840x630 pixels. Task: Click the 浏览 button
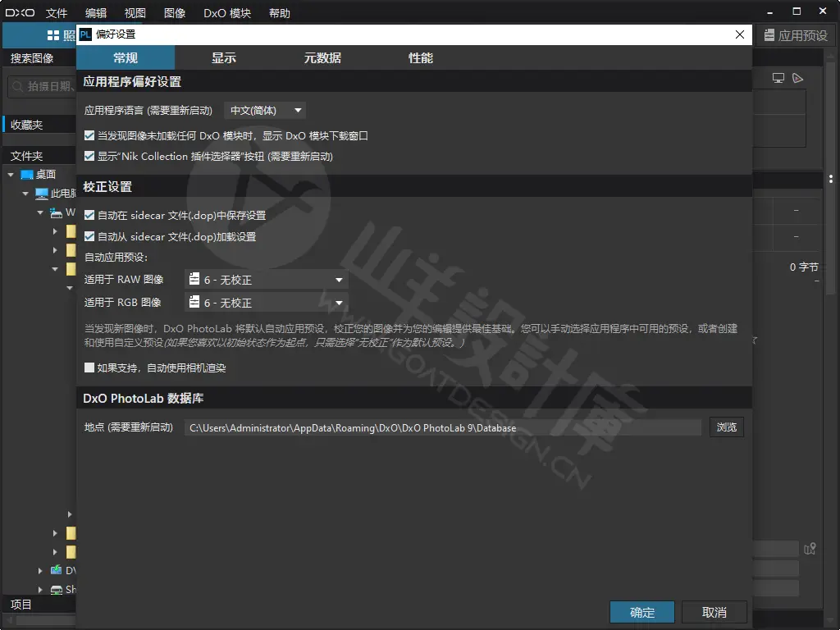pos(727,427)
